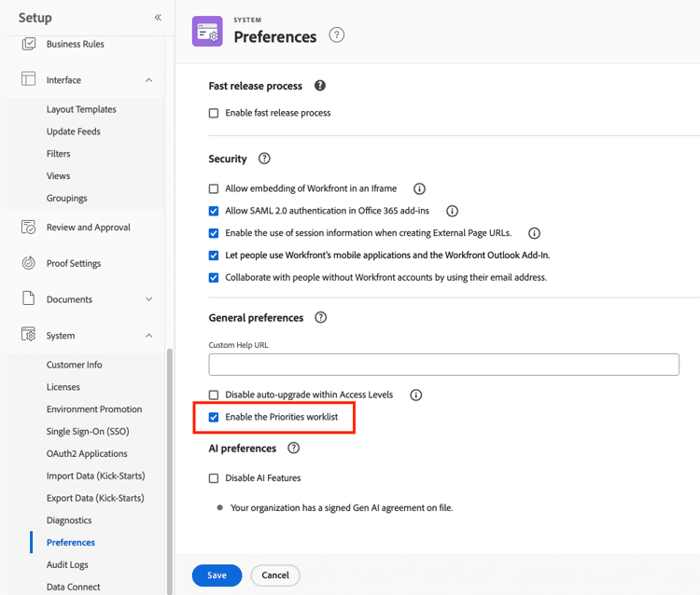
Task: Open Audit Logs under System
Action: click(x=67, y=565)
